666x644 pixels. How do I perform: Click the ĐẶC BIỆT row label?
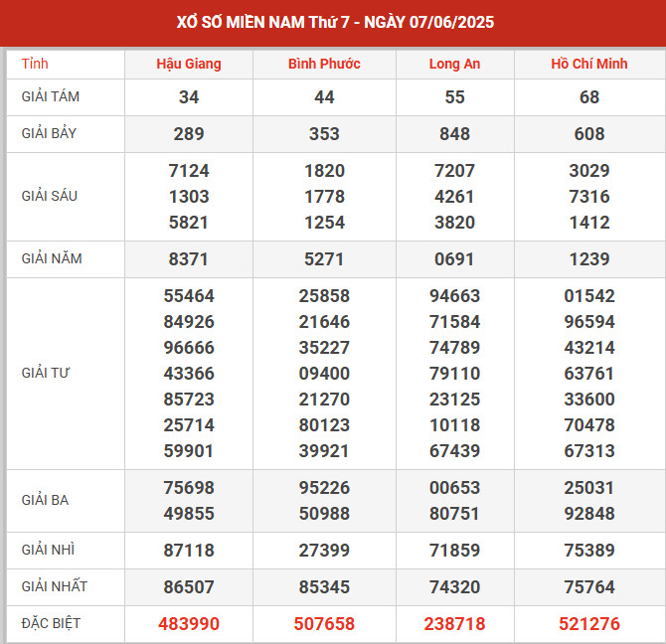click(x=51, y=623)
